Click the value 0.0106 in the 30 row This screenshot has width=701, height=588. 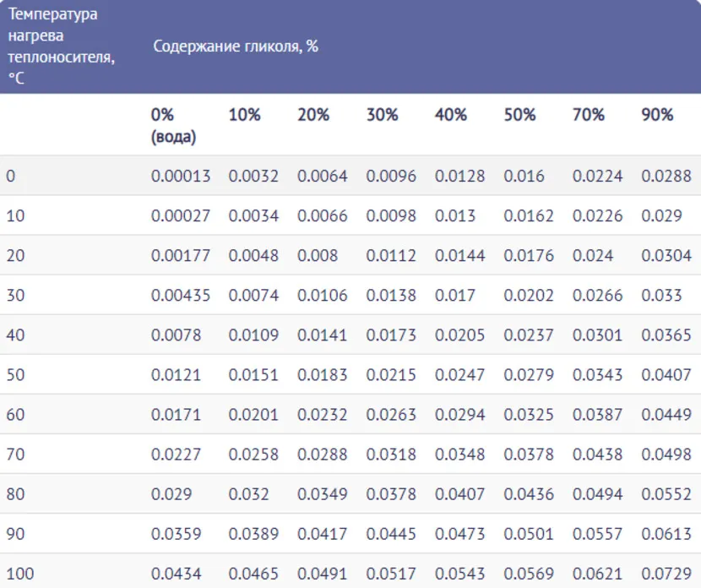pos(322,296)
